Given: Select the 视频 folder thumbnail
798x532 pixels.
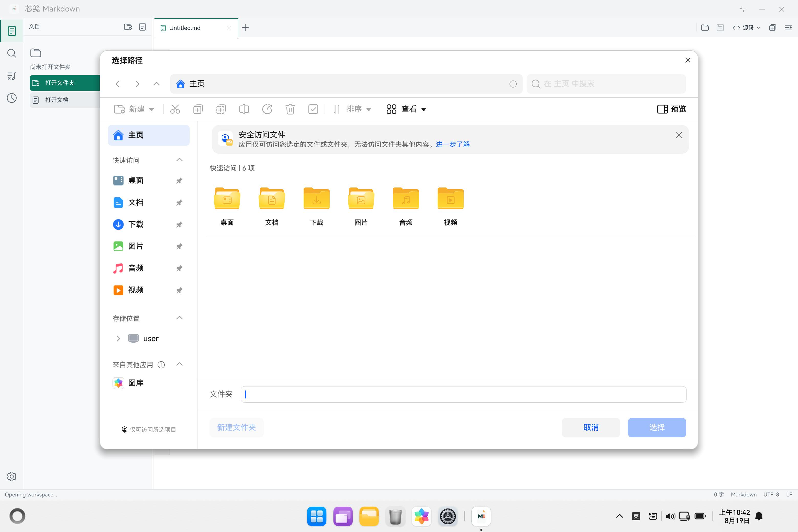Looking at the screenshot, I should pos(451,206).
